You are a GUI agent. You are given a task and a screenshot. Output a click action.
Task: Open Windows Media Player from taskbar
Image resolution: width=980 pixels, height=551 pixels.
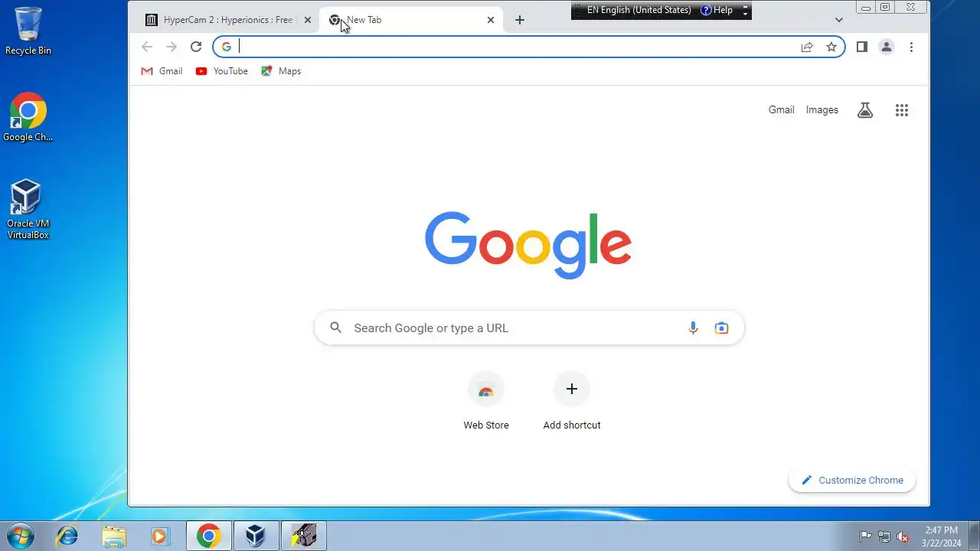tap(159, 536)
